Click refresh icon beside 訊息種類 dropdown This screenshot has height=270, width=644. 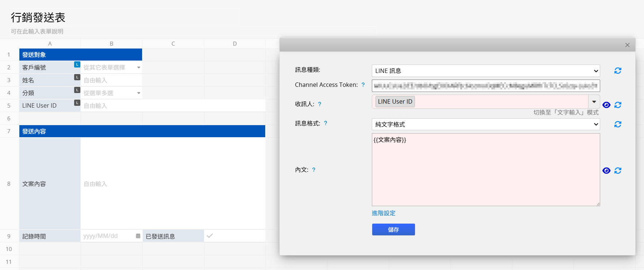pyautogui.click(x=618, y=71)
